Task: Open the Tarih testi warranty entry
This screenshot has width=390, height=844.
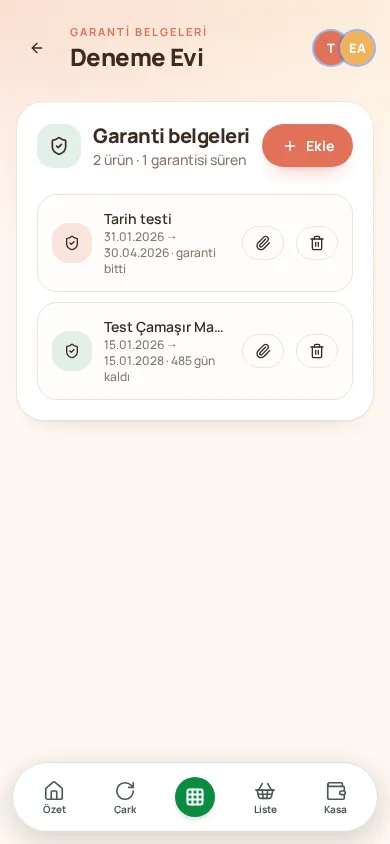Action: (x=195, y=243)
